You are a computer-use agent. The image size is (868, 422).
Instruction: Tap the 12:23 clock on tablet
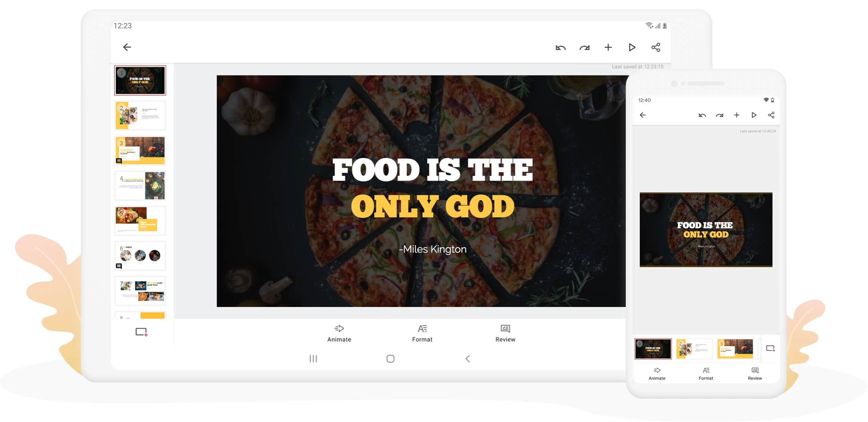point(123,26)
